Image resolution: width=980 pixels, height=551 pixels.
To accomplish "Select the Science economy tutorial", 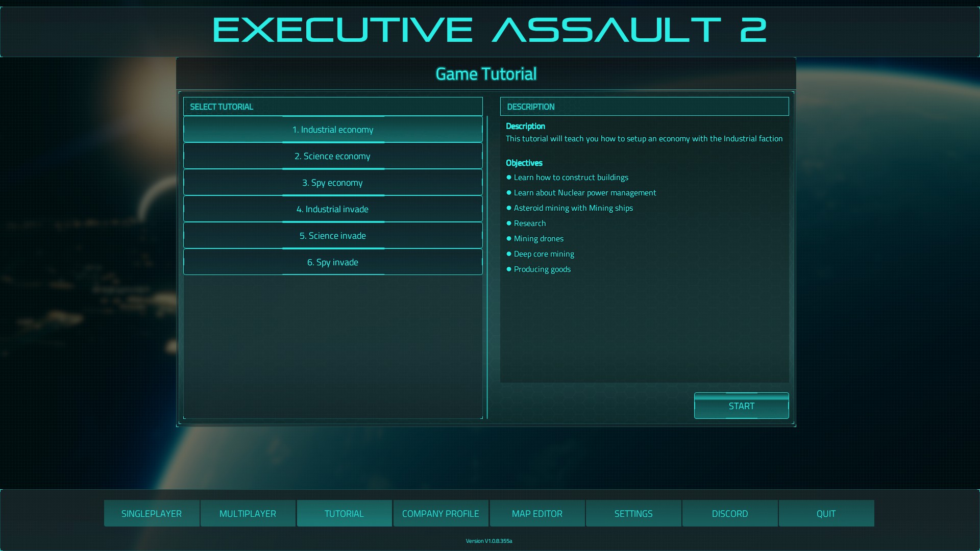I will click(x=333, y=156).
